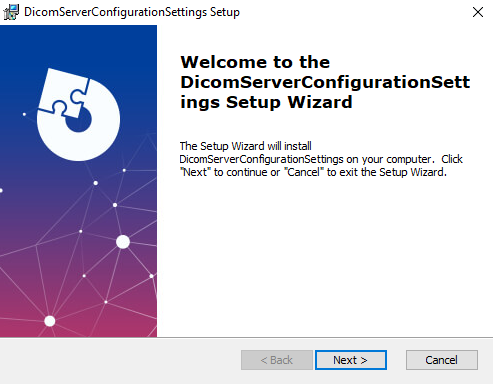493x384 pixels.
Task: Click the small dot left of the logo
Action: pos(24,114)
